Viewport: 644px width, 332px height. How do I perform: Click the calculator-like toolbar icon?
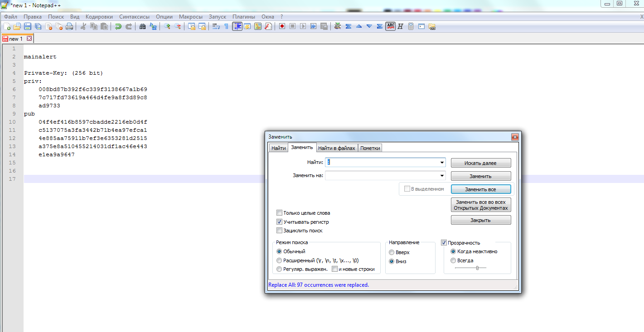[411, 26]
